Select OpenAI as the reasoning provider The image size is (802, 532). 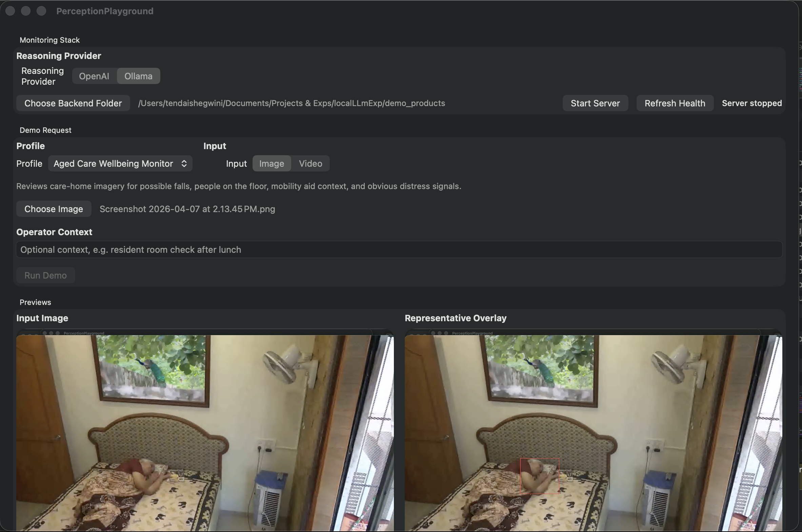[94, 76]
